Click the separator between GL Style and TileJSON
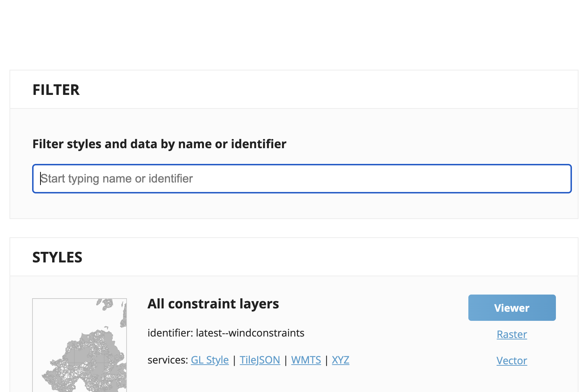The width and height of the screenshot is (588, 392). tap(234, 360)
